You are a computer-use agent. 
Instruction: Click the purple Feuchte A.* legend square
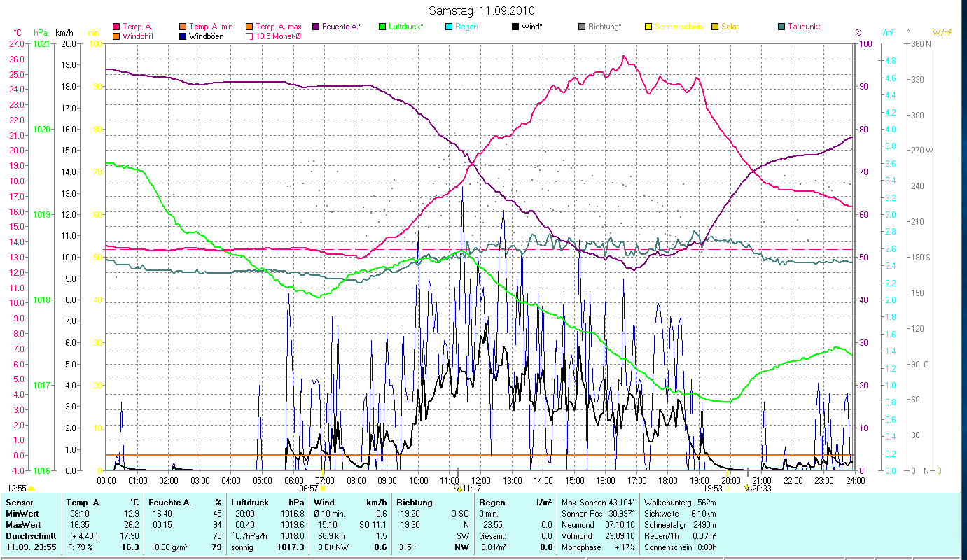316,27
